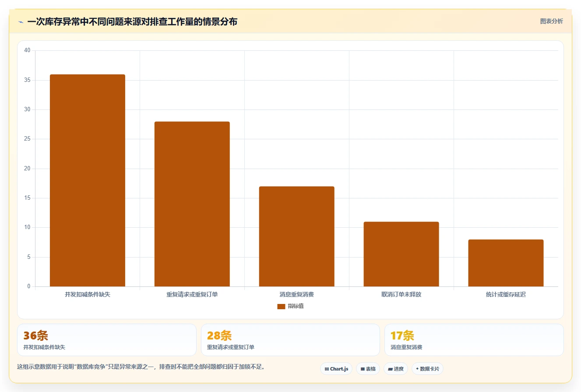Click the 28条 data card
The image size is (581, 392).
point(290,340)
